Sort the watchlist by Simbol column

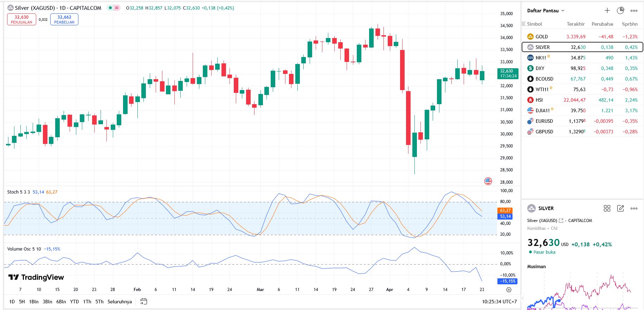(x=534, y=24)
